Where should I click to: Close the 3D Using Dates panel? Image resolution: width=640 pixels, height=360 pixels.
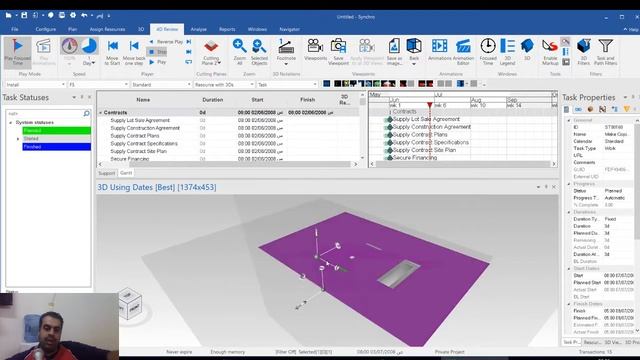tap(554, 187)
